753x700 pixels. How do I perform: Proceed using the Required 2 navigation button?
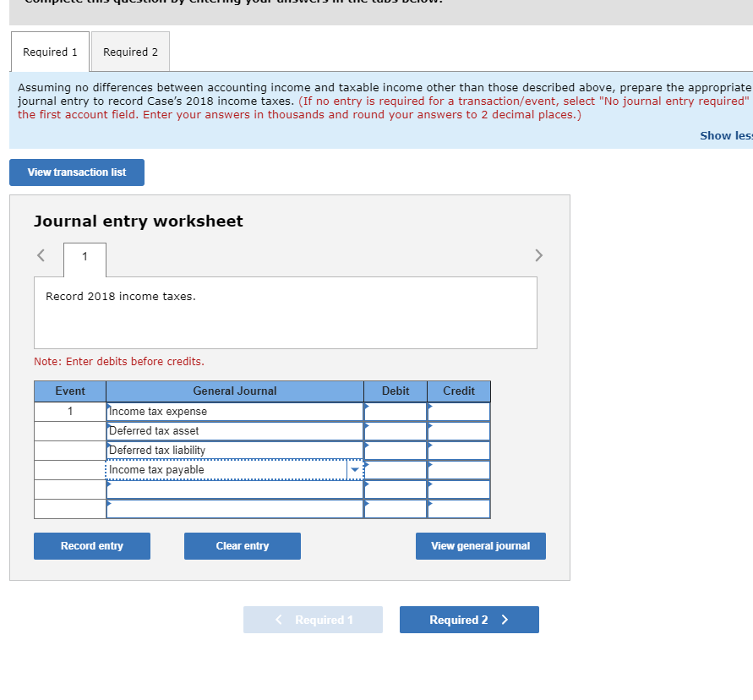pyautogui.click(x=469, y=619)
